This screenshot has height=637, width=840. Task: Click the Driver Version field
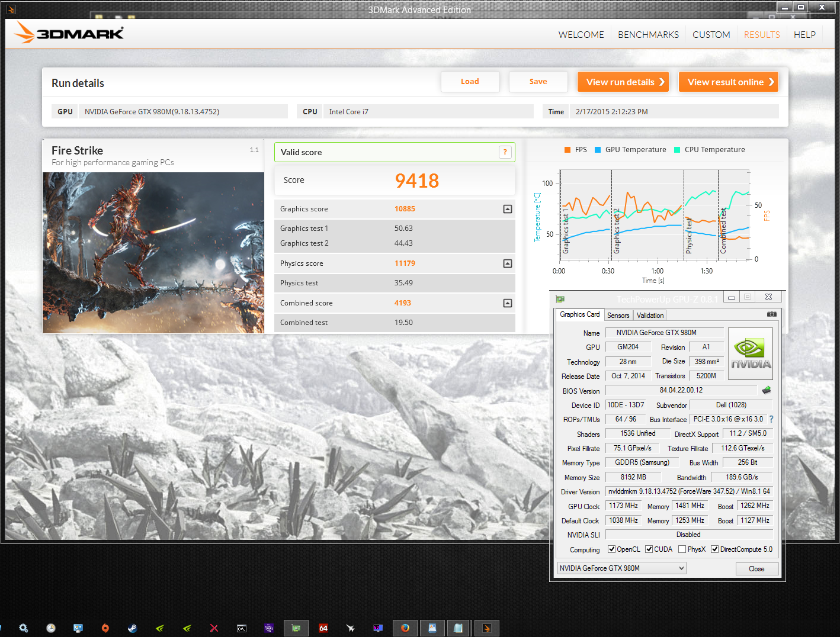click(689, 491)
